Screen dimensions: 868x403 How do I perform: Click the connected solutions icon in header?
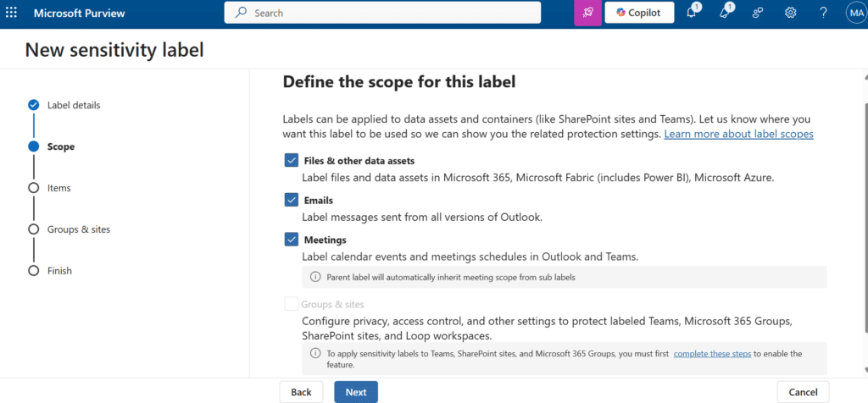click(759, 13)
